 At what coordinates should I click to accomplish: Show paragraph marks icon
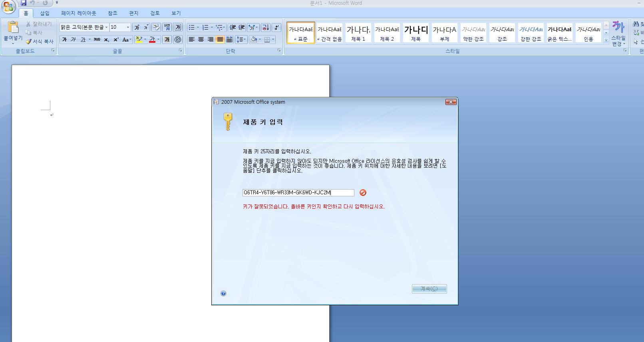click(276, 28)
